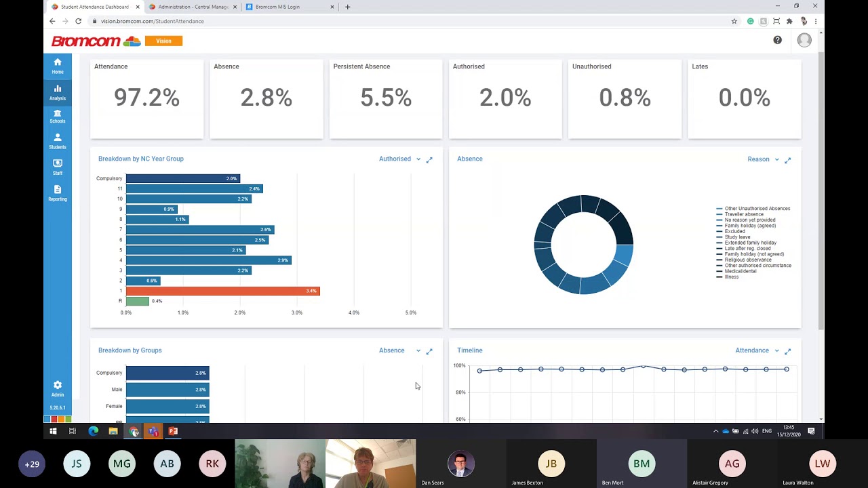868x488 pixels.
Task: Select the Year 7 bar at 2.6%
Action: click(x=200, y=230)
